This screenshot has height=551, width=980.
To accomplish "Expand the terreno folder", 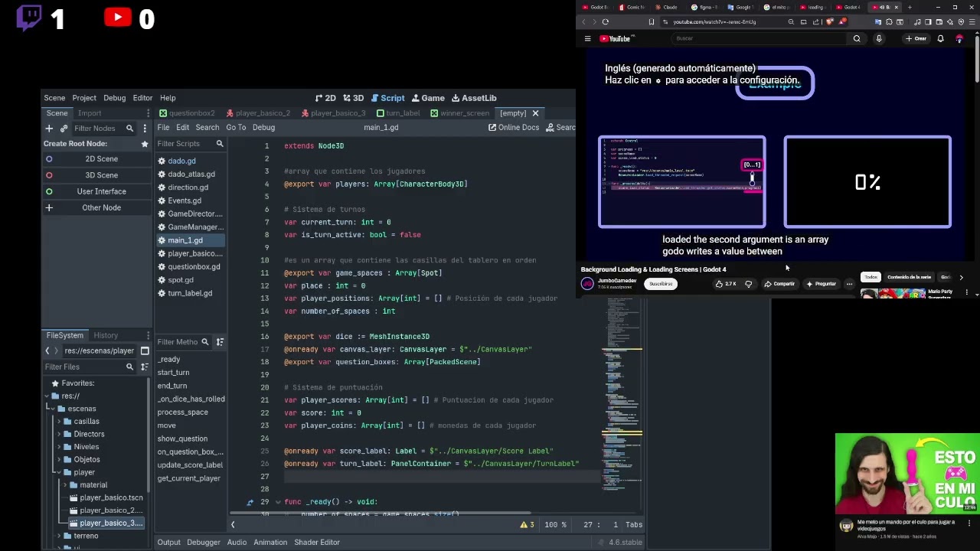I will [59, 536].
